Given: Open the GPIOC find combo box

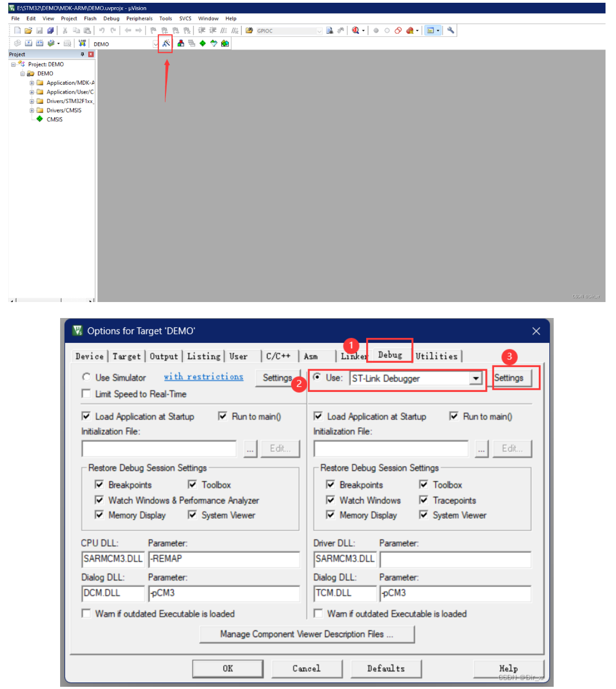Looking at the screenshot, I should click(x=319, y=31).
